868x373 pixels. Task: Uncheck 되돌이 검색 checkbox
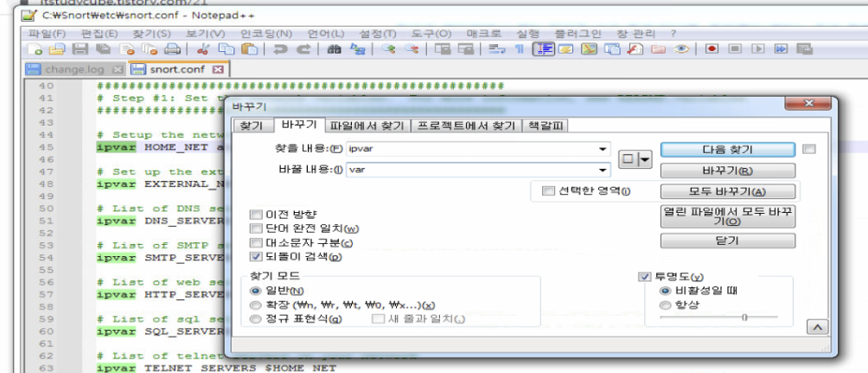coord(256,257)
